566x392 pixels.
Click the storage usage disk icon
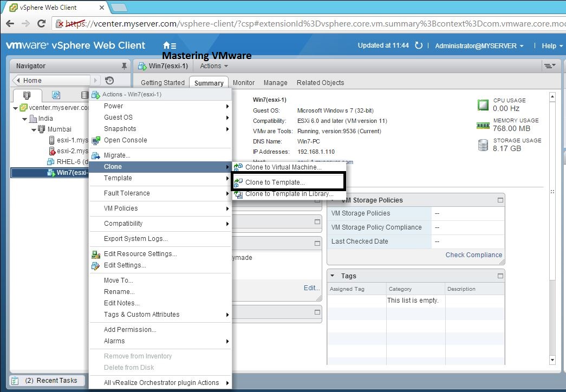coord(483,145)
